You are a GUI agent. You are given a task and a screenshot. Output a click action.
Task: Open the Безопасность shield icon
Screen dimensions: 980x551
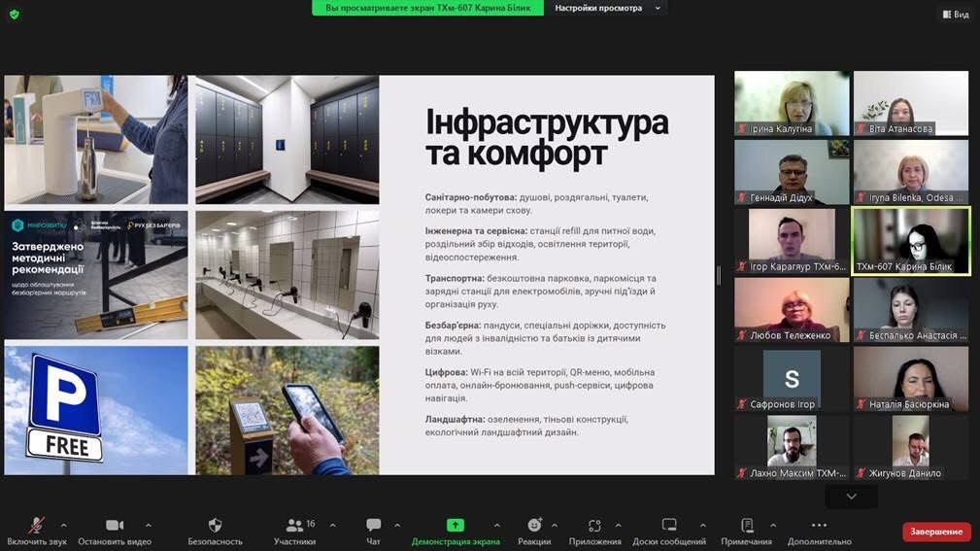coord(215,526)
